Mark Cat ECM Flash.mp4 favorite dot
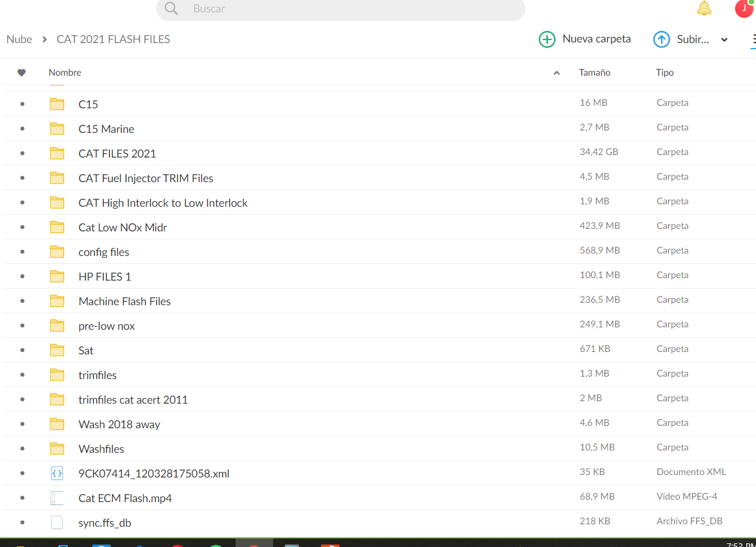 tap(23, 498)
